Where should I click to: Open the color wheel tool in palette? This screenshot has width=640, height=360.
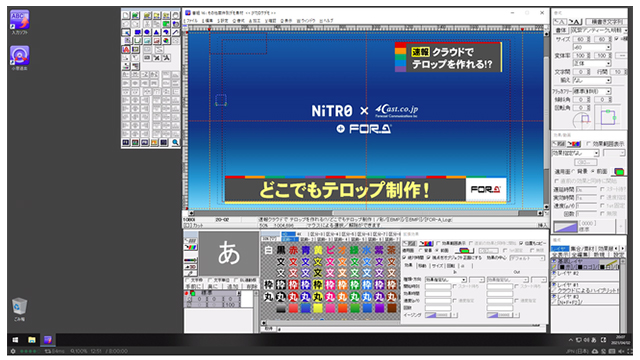click(x=166, y=40)
